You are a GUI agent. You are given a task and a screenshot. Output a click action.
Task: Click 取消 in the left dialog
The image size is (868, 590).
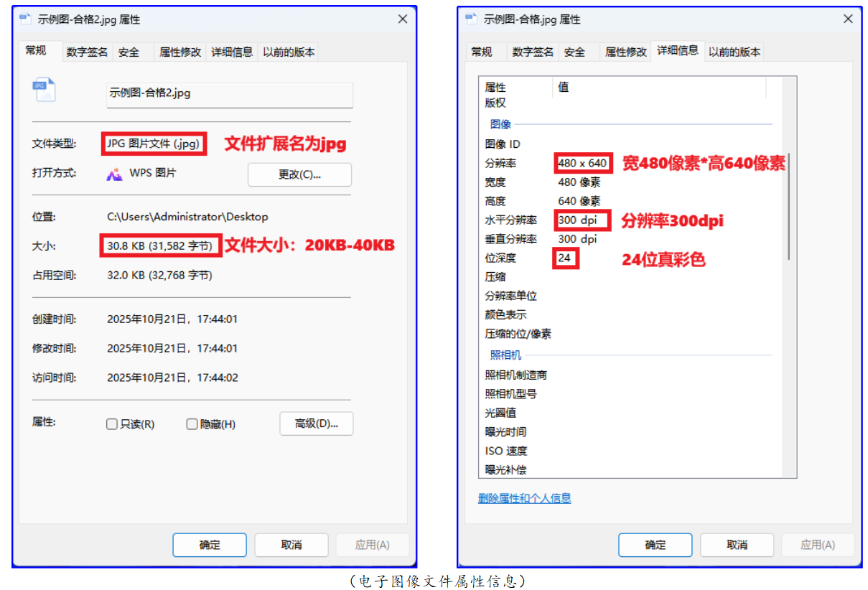(291, 545)
